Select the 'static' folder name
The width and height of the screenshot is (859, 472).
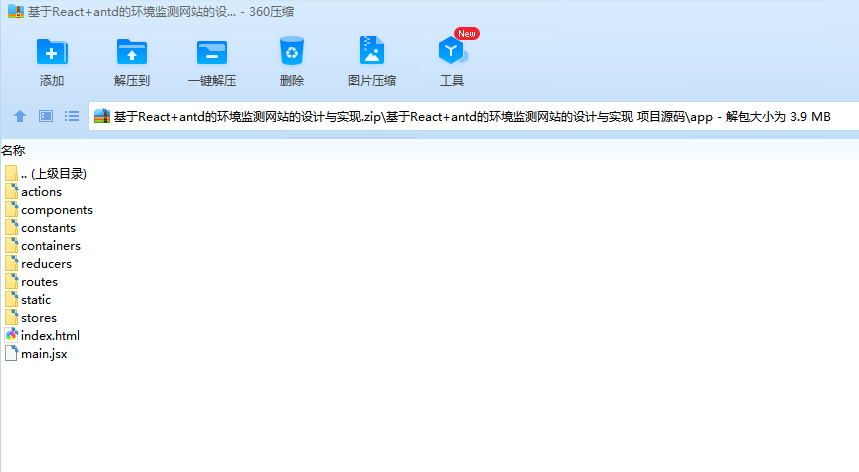click(x=36, y=300)
